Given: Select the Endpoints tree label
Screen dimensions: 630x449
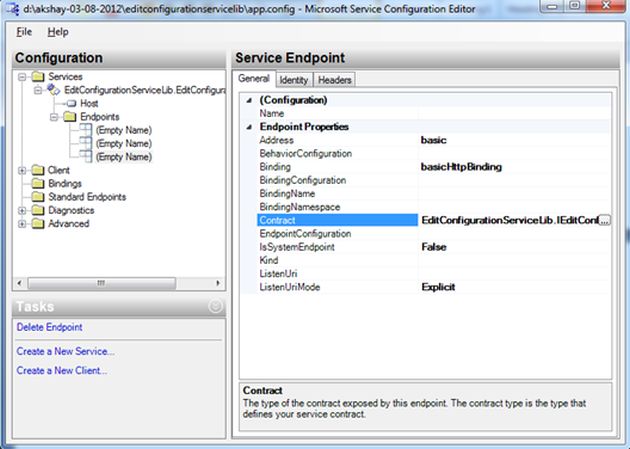Looking at the screenshot, I should coord(100,117).
